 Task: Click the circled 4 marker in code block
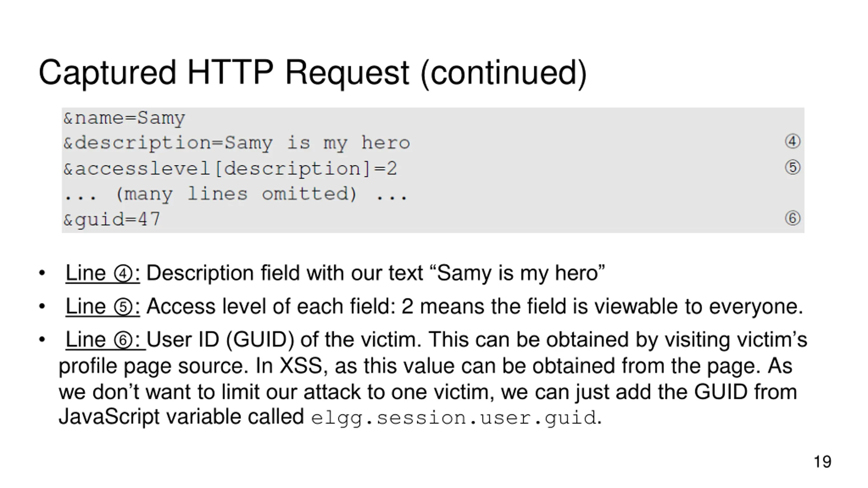pos(792,141)
